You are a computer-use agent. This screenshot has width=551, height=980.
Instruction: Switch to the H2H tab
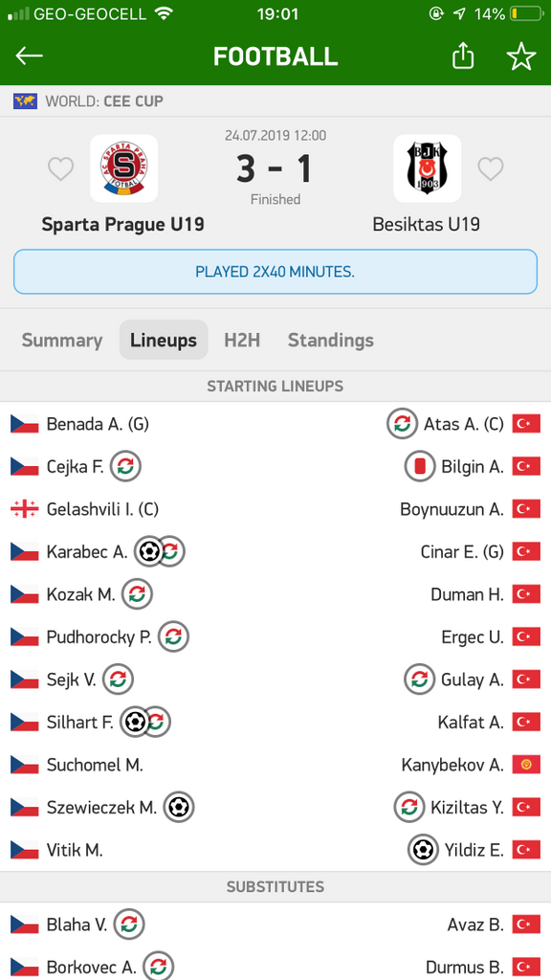(x=242, y=340)
